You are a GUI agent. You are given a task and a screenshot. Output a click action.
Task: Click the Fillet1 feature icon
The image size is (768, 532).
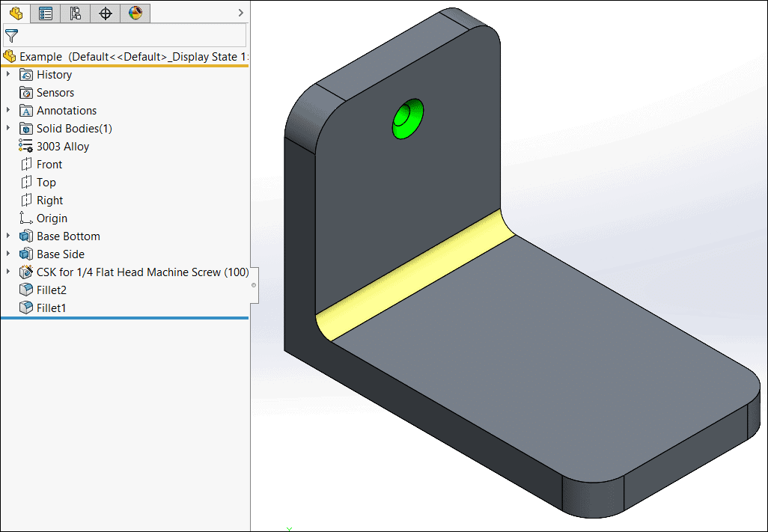[x=26, y=308]
